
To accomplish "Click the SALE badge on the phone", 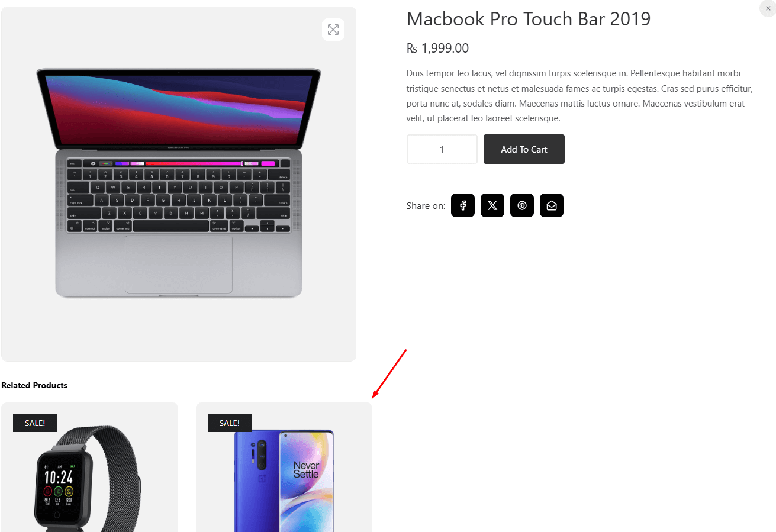I will click(229, 423).
